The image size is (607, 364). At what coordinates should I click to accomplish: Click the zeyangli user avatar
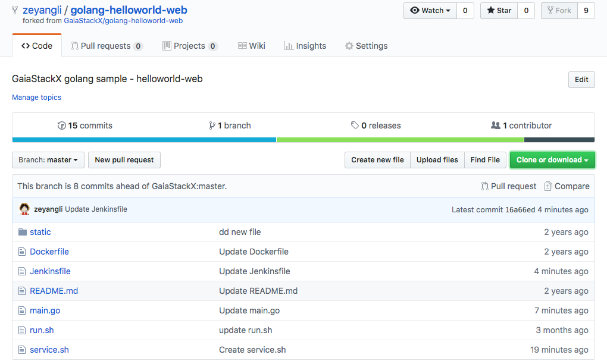[24, 209]
